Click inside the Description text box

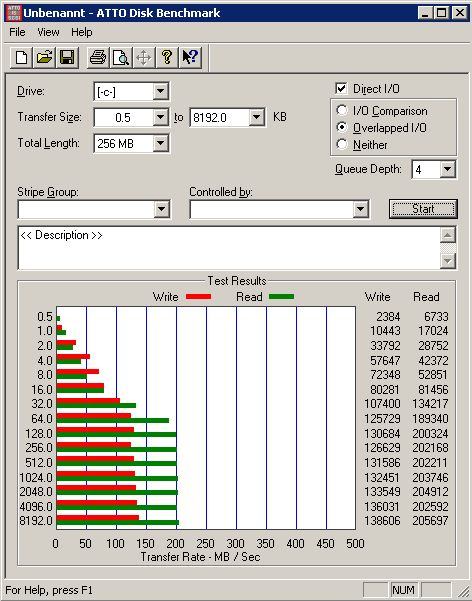click(x=229, y=248)
